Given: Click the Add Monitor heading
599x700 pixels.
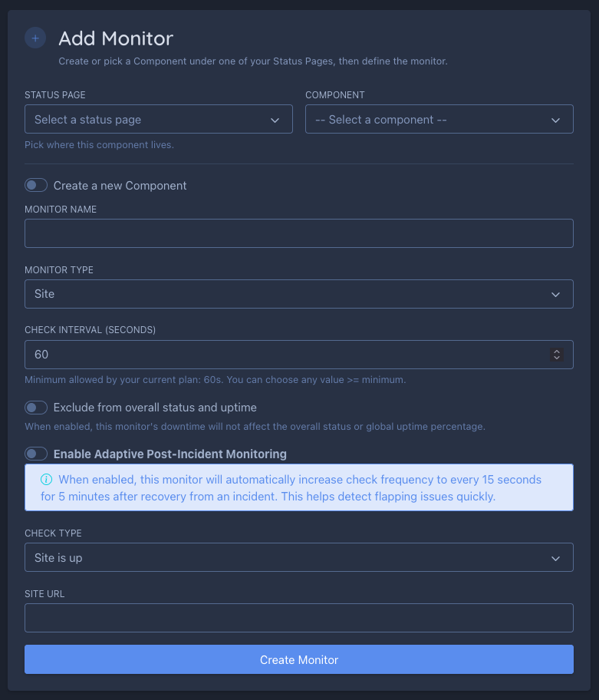Looking at the screenshot, I should click(116, 38).
